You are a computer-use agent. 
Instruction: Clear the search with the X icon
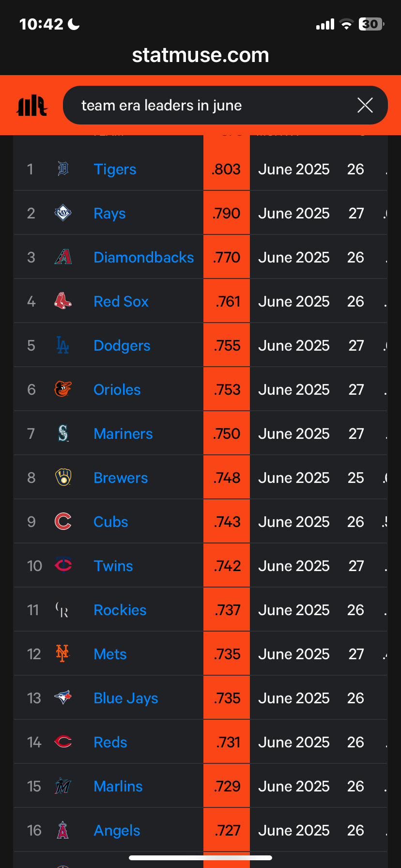pyautogui.click(x=365, y=105)
